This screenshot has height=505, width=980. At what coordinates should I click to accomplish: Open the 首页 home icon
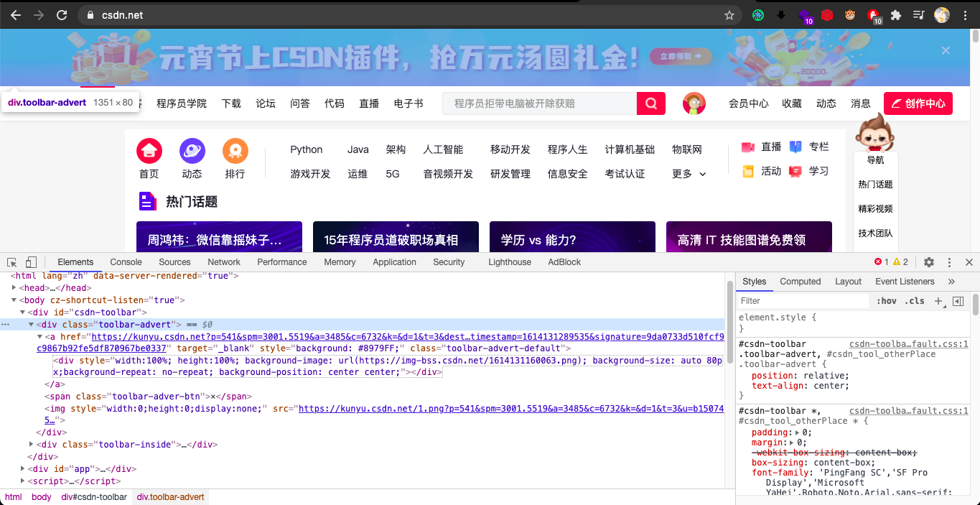(x=149, y=151)
